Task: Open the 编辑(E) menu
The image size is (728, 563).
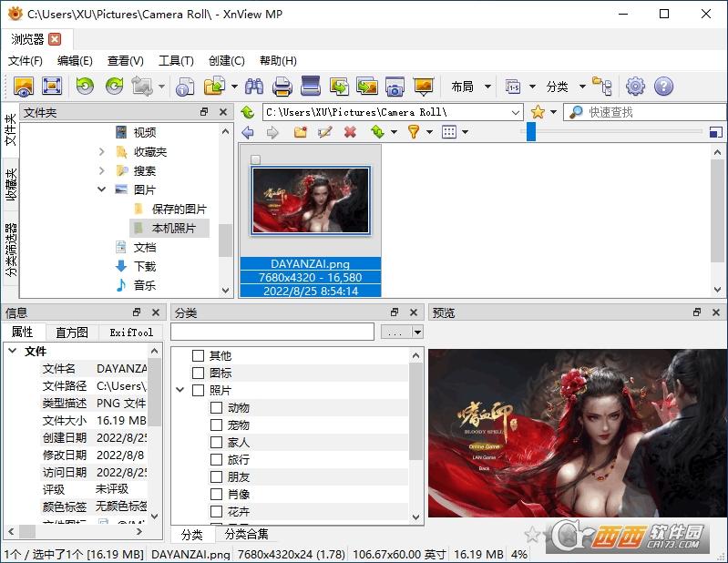Action: (x=75, y=61)
